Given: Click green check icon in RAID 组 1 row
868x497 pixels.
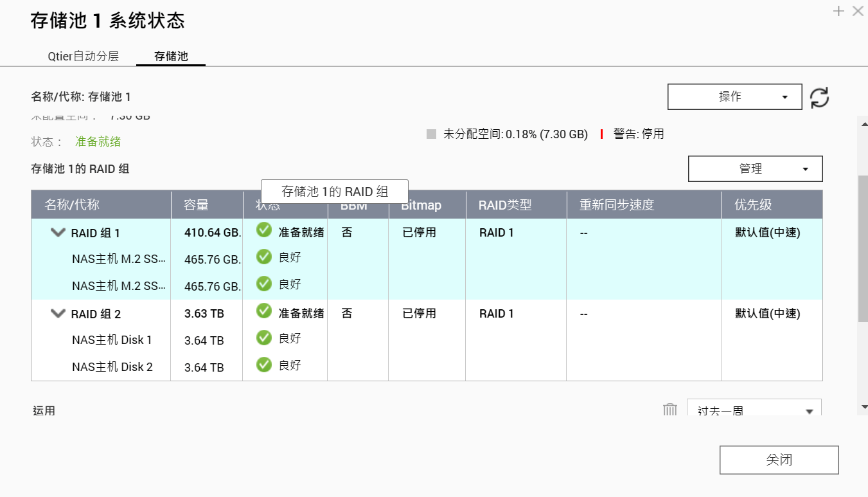Looking at the screenshot, I should (263, 231).
